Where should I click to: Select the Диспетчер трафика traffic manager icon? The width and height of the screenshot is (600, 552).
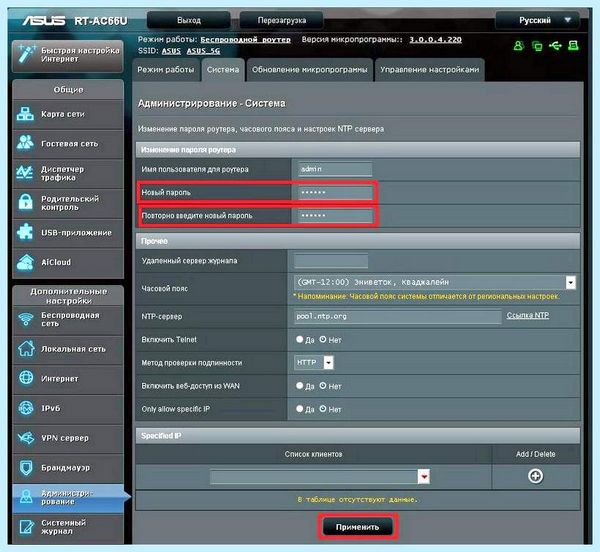[25, 173]
